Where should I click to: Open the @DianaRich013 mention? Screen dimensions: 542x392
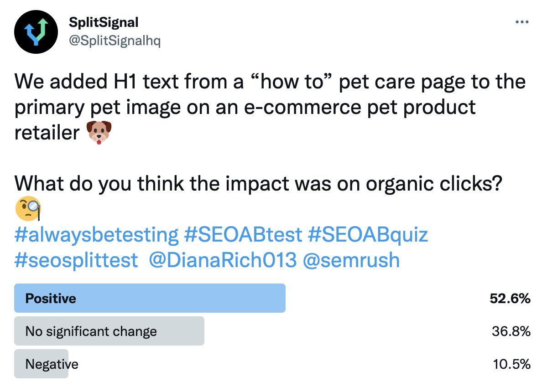[x=223, y=260]
